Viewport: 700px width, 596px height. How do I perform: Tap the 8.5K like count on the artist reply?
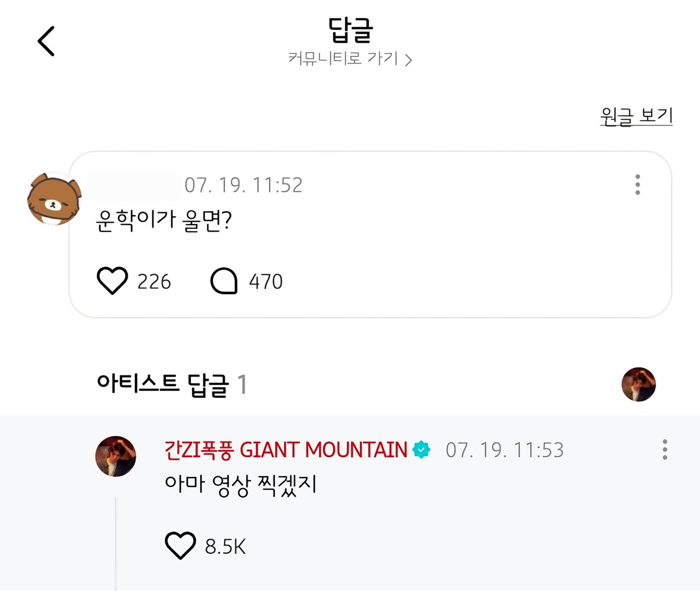(225, 546)
